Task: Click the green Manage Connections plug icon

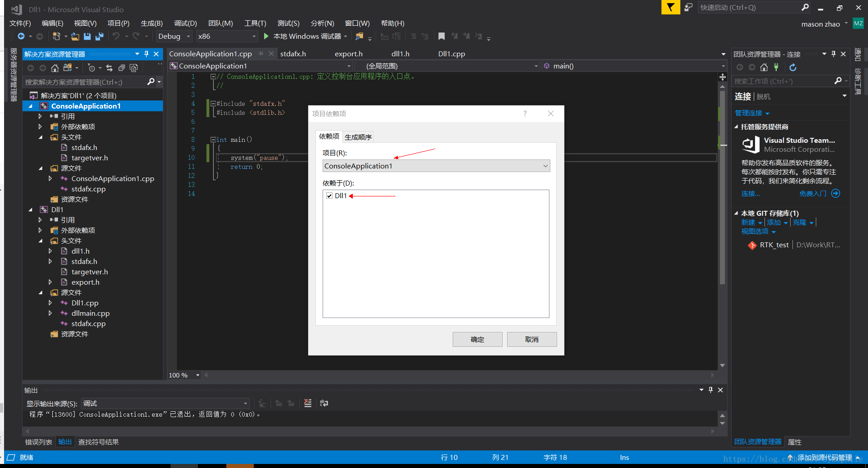Action: (776, 67)
